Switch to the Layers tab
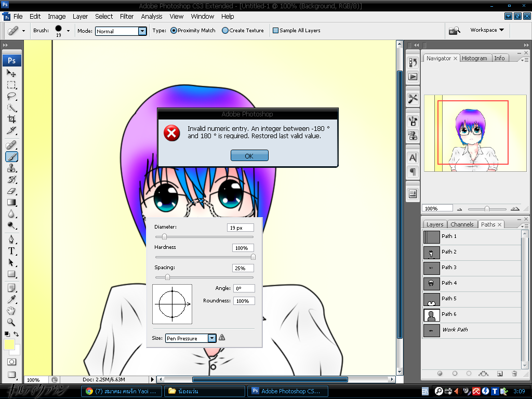 point(435,224)
